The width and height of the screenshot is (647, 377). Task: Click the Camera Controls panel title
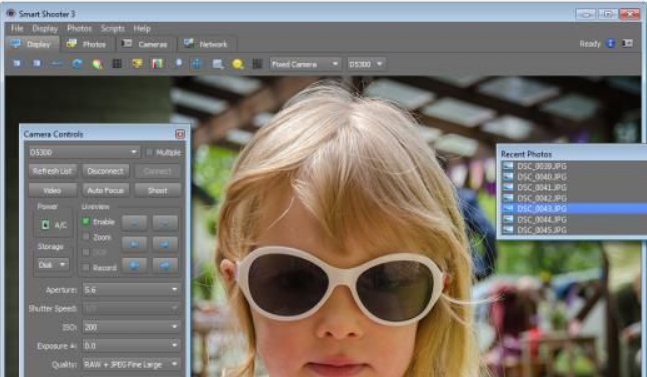point(53,134)
